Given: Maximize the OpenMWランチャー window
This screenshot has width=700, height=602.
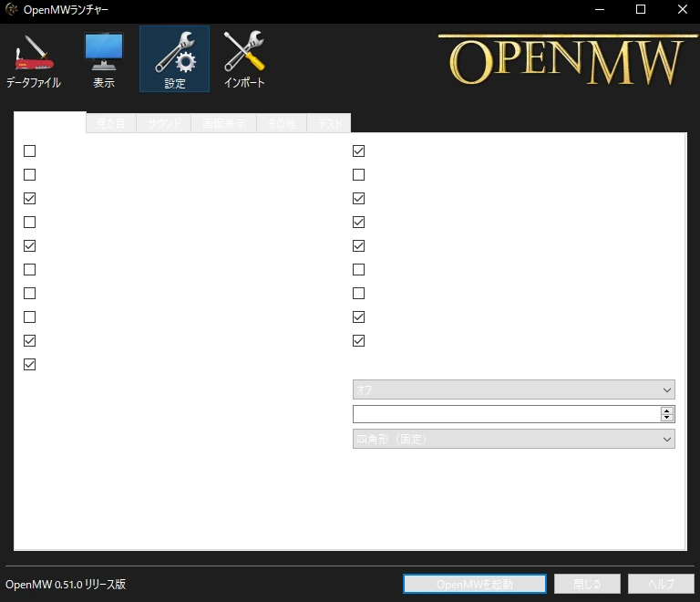Looking at the screenshot, I should tap(641, 9).
